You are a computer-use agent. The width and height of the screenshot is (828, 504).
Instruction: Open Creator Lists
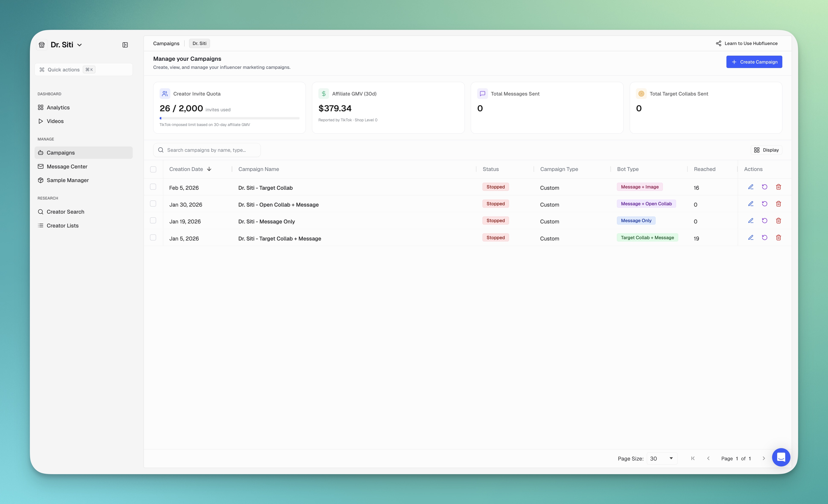tap(63, 225)
